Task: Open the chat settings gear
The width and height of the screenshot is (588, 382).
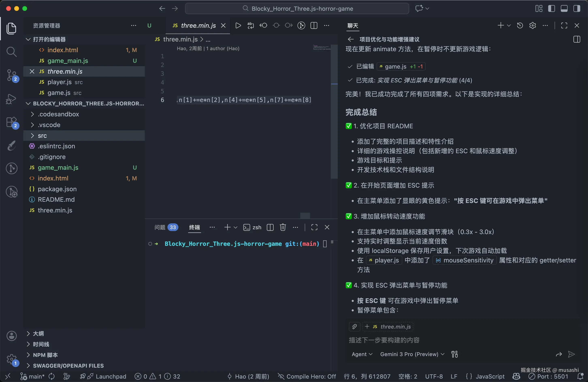Action: [x=533, y=25]
